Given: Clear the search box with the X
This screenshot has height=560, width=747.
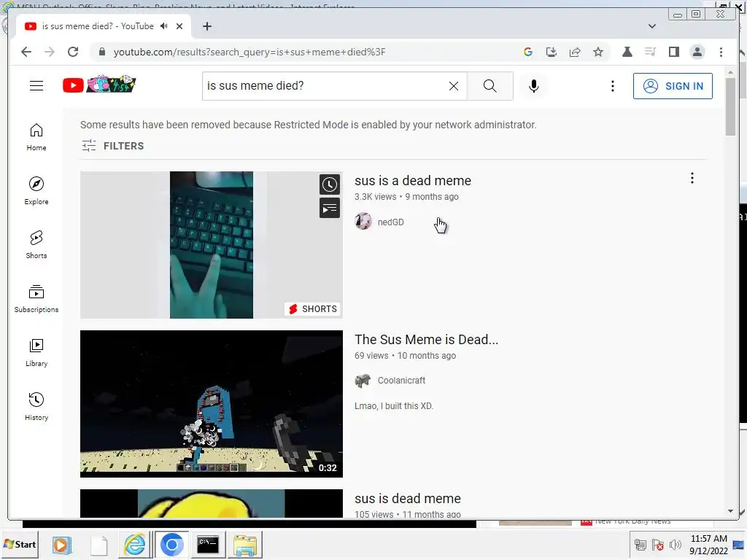Looking at the screenshot, I should point(454,86).
